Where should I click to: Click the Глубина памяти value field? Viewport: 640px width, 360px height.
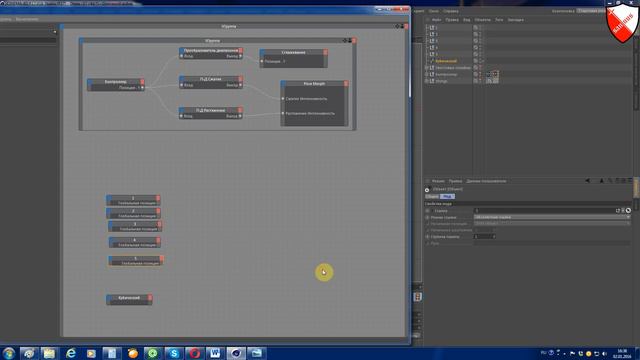[x=482, y=237]
